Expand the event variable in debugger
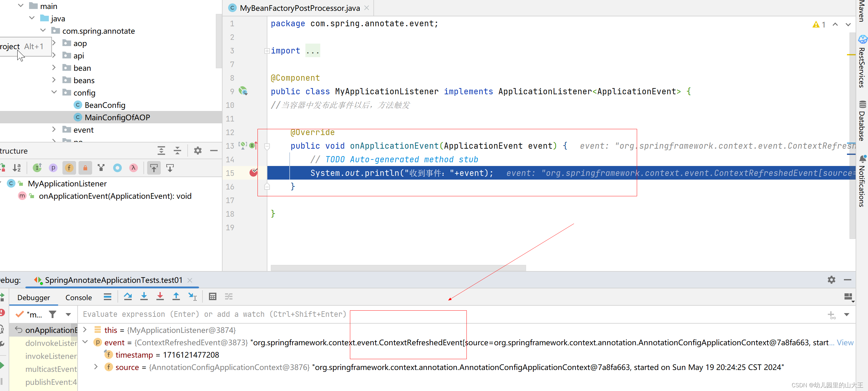 click(x=85, y=342)
